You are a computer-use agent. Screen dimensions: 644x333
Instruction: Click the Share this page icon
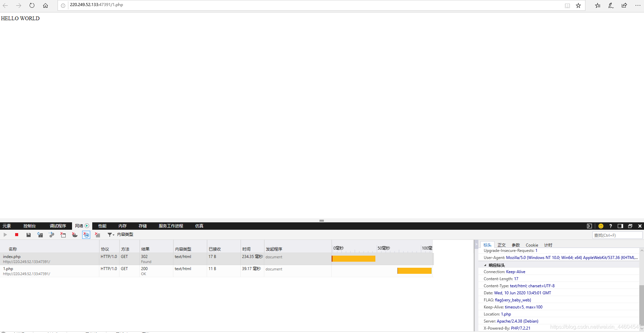[x=624, y=5]
